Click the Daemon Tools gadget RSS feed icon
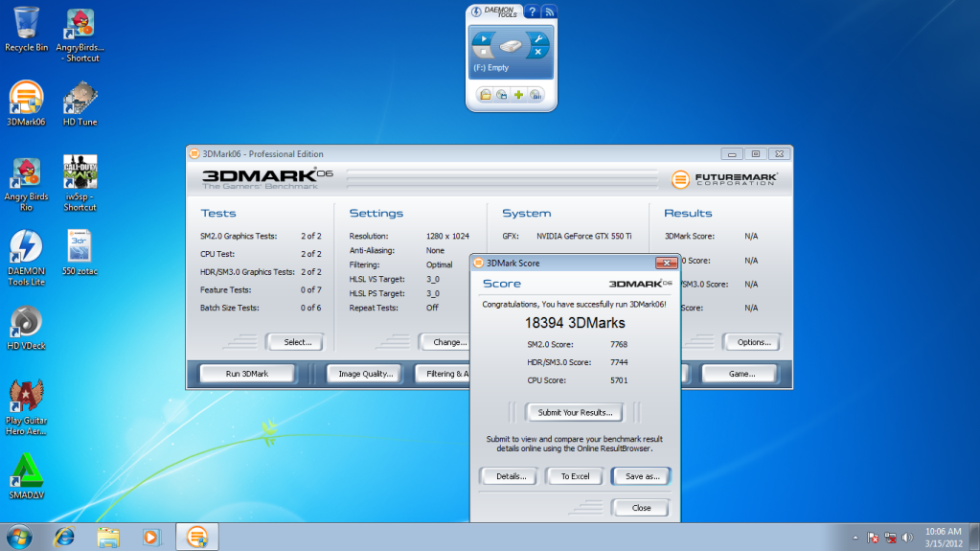This screenshot has height=551, width=980. coord(549,11)
